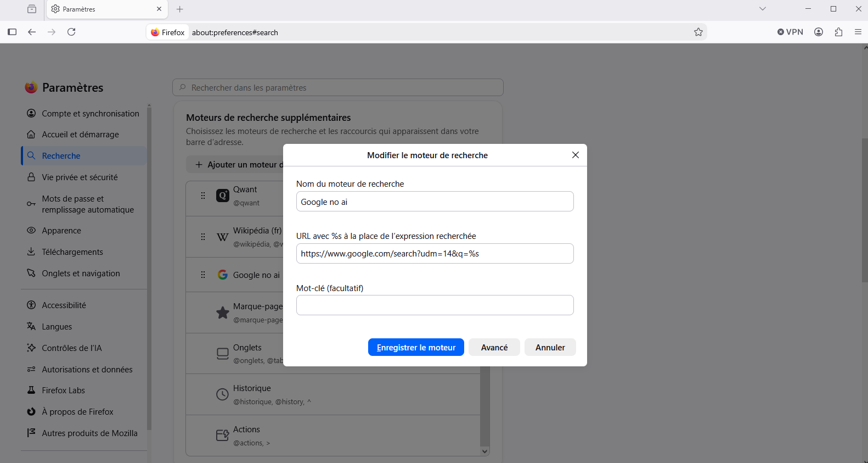The width and height of the screenshot is (868, 463).
Task: Click the VPN toolbar button
Action: tap(790, 32)
